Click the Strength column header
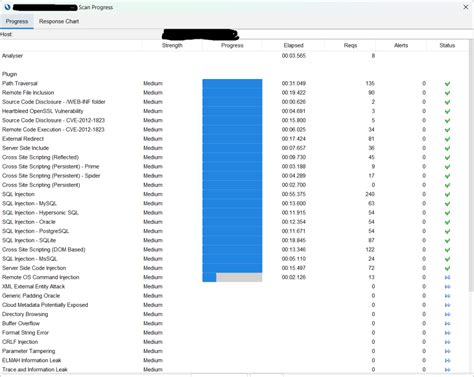This screenshot has width=474, height=377. click(x=172, y=45)
